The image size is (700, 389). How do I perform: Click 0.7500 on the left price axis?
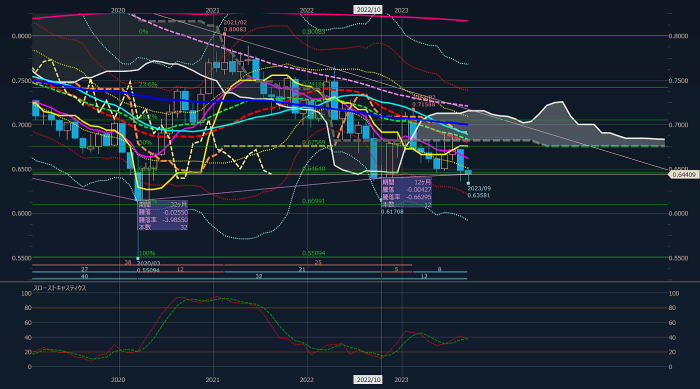pos(22,81)
